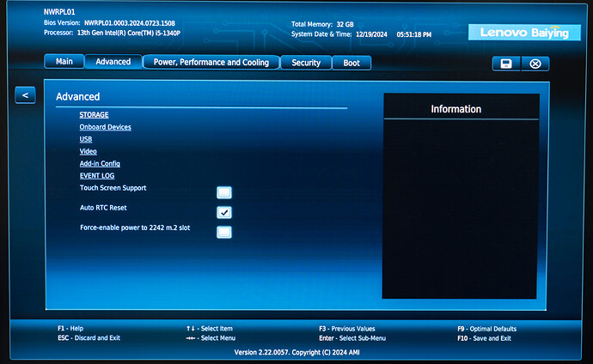593x364 pixels.
Task: Open the STORAGE submenu
Action: (x=95, y=114)
